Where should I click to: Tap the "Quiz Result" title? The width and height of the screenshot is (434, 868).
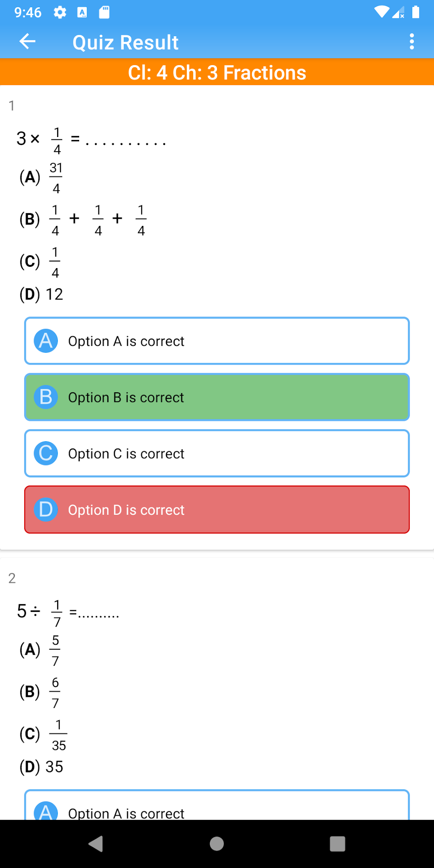(x=126, y=43)
